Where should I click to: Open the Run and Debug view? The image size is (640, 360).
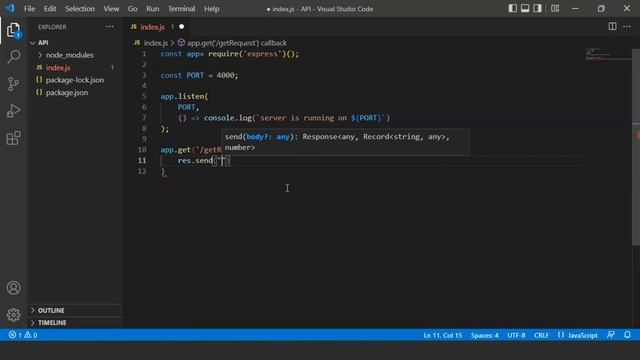point(13,111)
